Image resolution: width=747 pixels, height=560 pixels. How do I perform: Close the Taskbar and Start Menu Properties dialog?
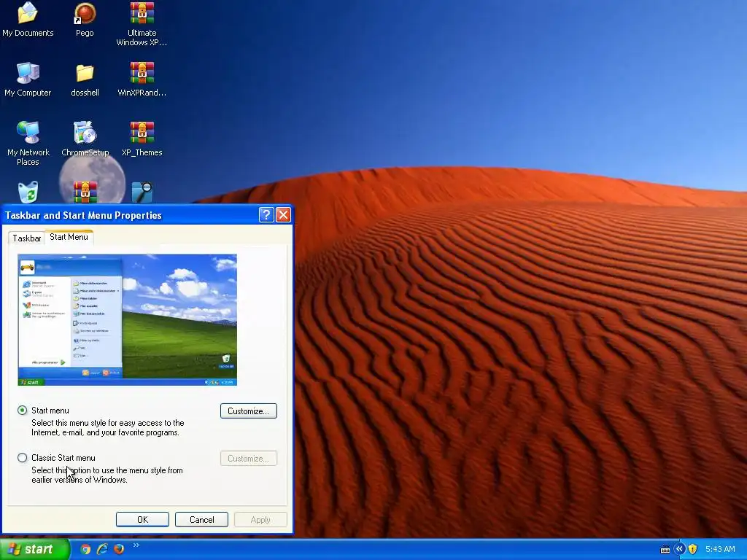(x=284, y=215)
